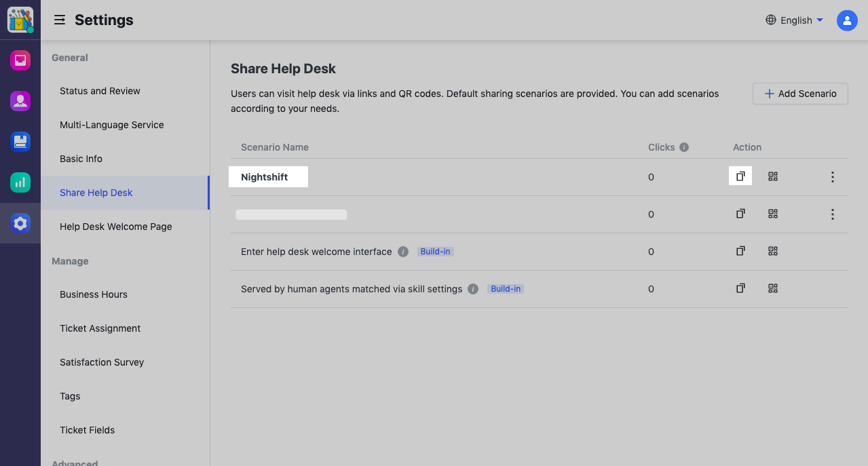Show QR code for blank-named scenario row

[773, 214]
